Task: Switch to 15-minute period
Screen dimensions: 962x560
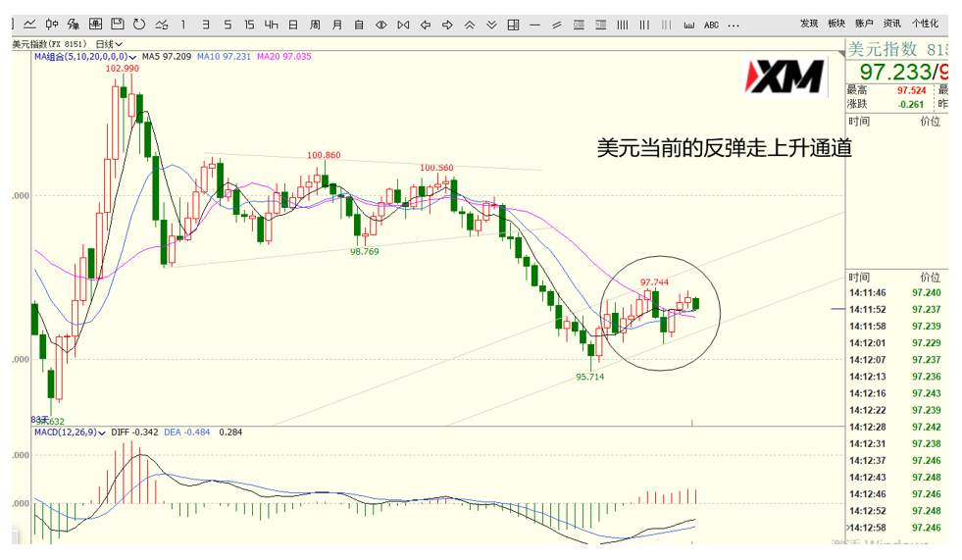Action: coord(249,25)
